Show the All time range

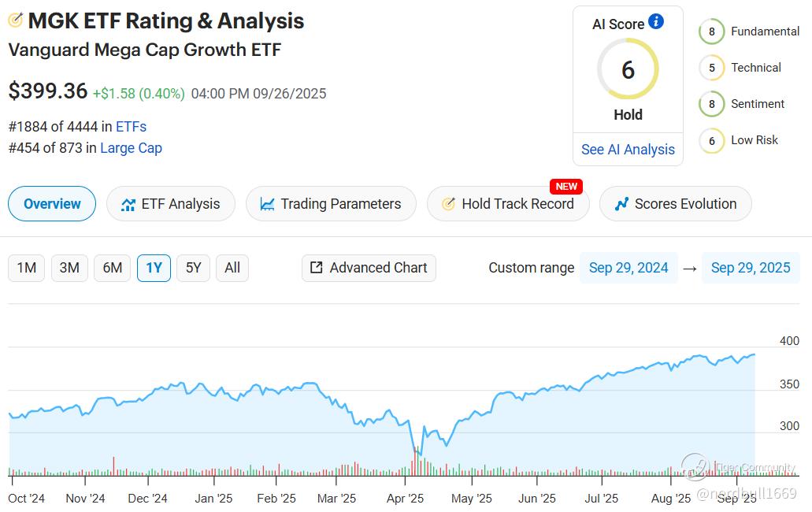tap(232, 268)
